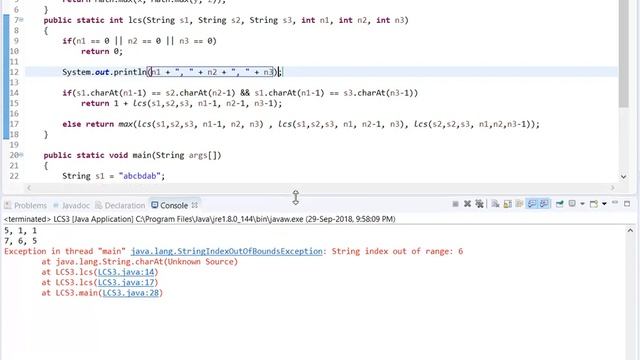This screenshot has height=360, width=640.
Task: Click the editor vertical scrollbar thumb
Action: click(623, 53)
